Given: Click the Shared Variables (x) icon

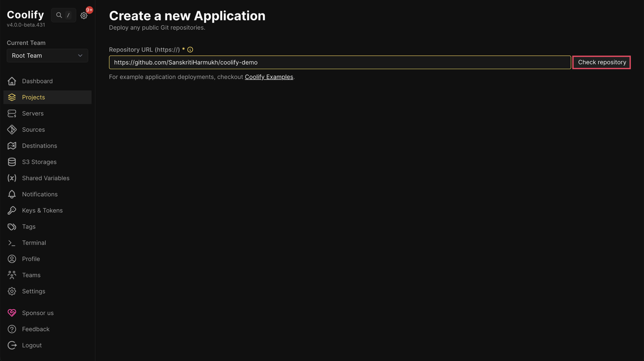Looking at the screenshot, I should [12, 178].
